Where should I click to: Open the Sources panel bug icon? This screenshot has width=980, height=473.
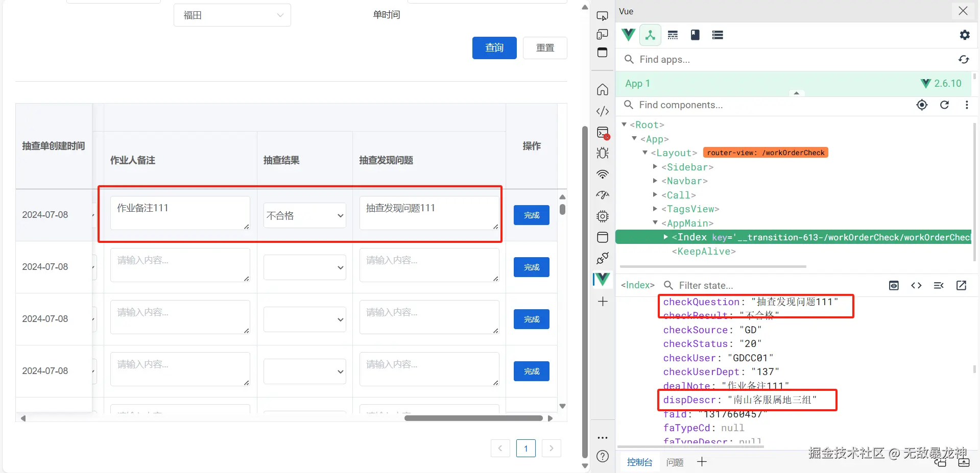click(x=603, y=153)
